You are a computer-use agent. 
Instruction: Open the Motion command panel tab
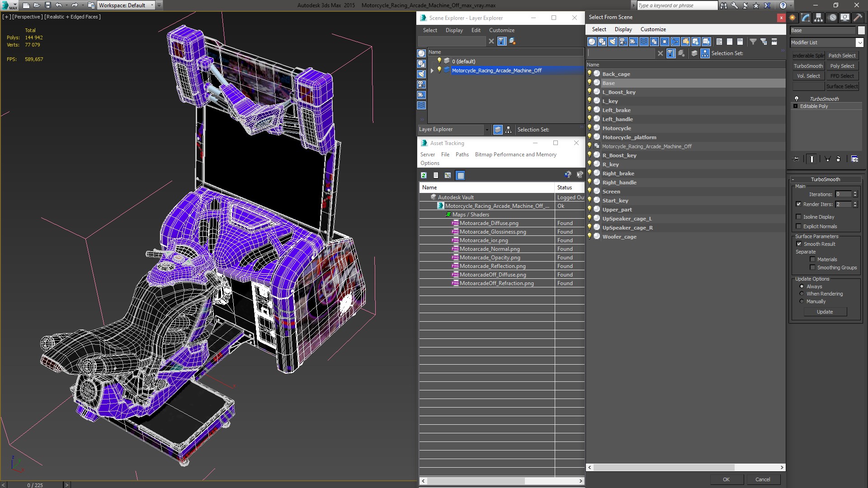tap(832, 18)
